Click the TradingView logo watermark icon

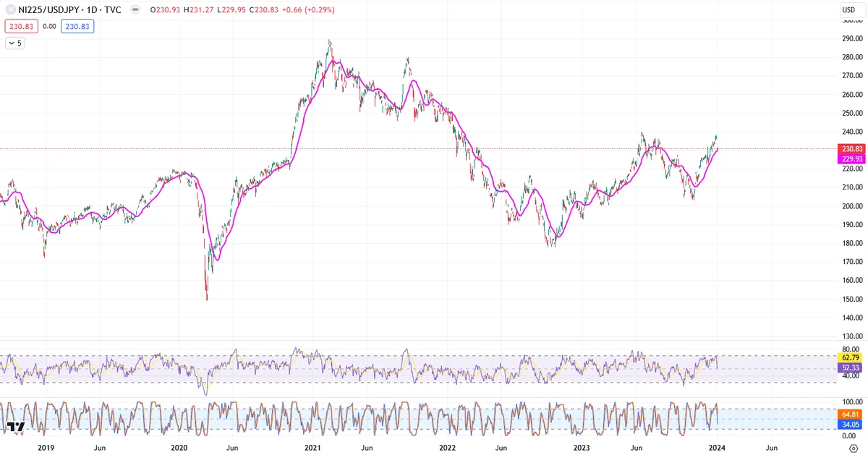[x=16, y=427]
